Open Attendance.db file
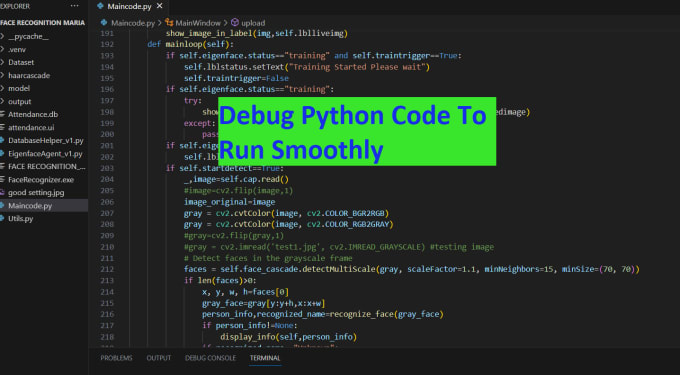680x375 pixels. [33, 114]
